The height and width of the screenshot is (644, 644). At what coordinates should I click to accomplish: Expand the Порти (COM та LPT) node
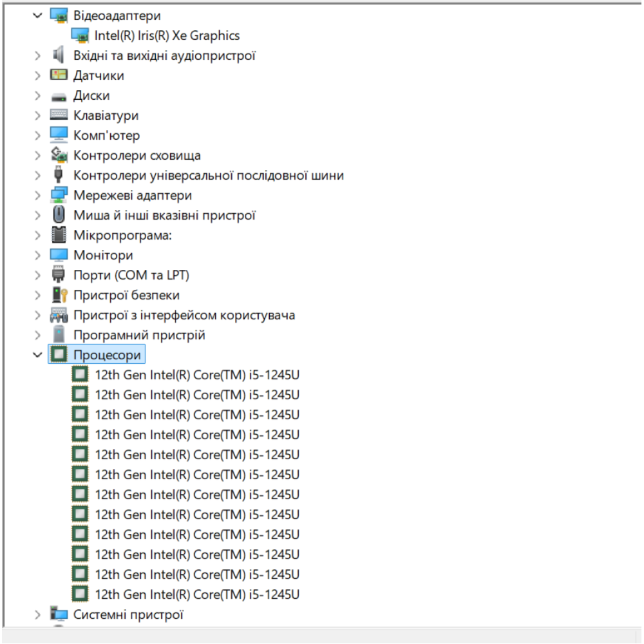pyautogui.click(x=37, y=275)
